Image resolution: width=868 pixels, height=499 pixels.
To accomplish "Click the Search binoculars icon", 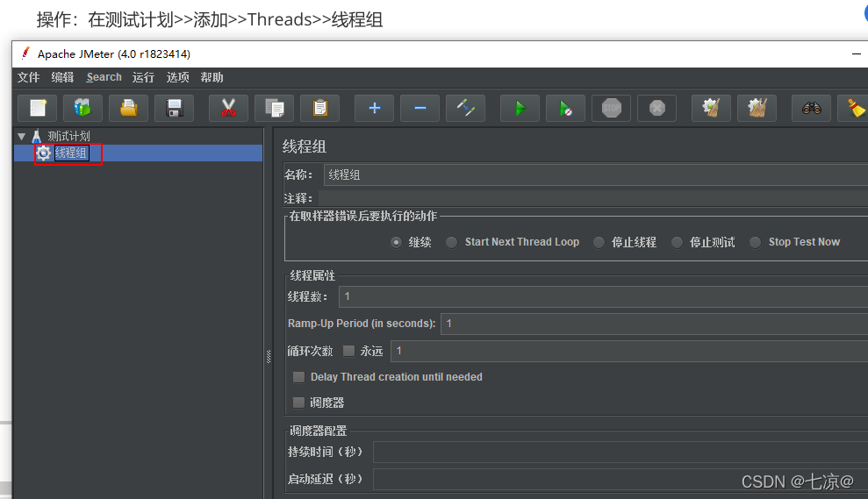I will [x=811, y=108].
